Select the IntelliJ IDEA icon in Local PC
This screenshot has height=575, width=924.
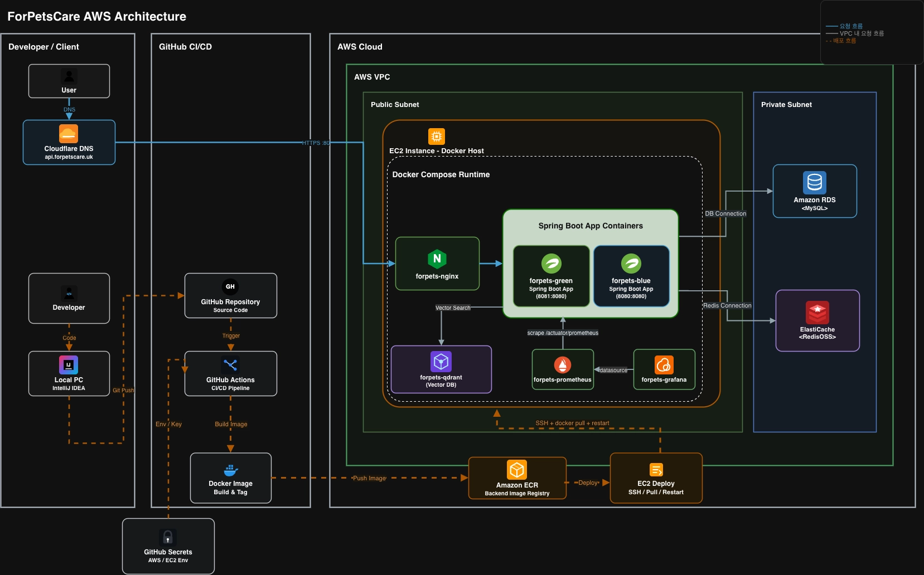[69, 365]
